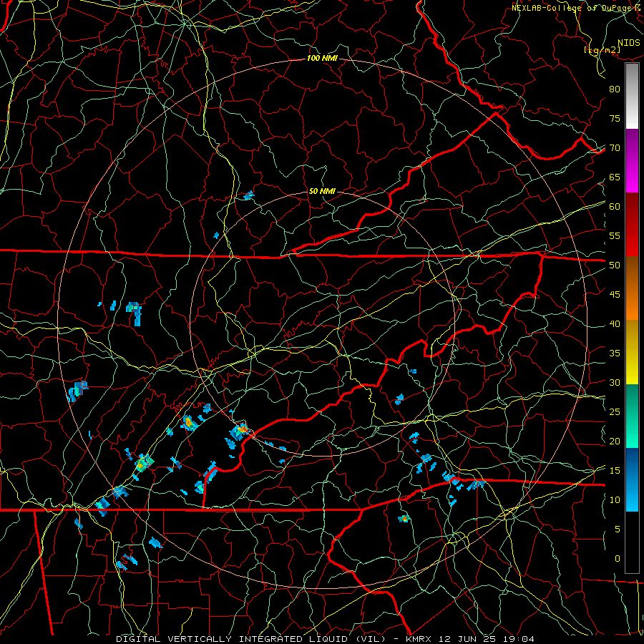
Task: Select the purple-magenta 65-70 legend color band
Action: click(x=632, y=161)
